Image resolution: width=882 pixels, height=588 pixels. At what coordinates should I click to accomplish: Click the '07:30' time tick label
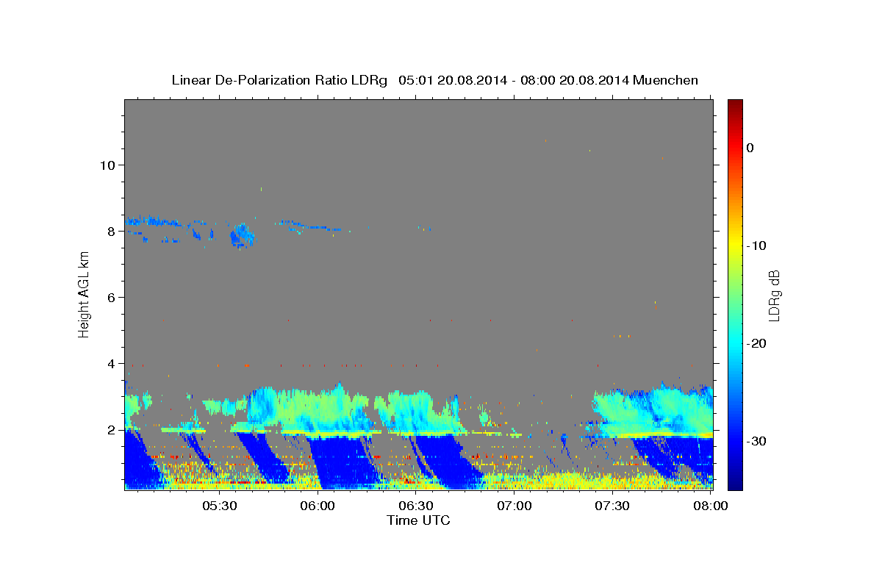(x=612, y=506)
